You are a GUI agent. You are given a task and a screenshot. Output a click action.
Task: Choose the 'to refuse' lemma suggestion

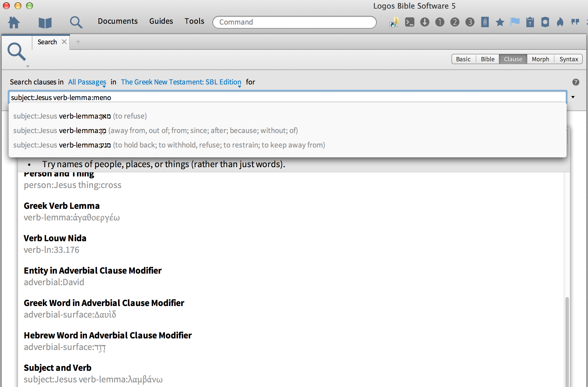click(x=80, y=116)
